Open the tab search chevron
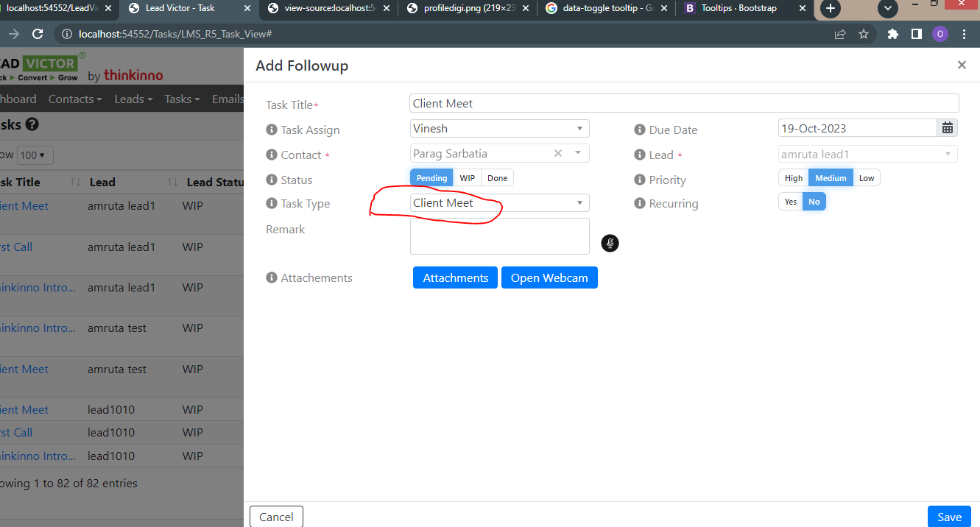This screenshot has height=527, width=980. [888, 8]
